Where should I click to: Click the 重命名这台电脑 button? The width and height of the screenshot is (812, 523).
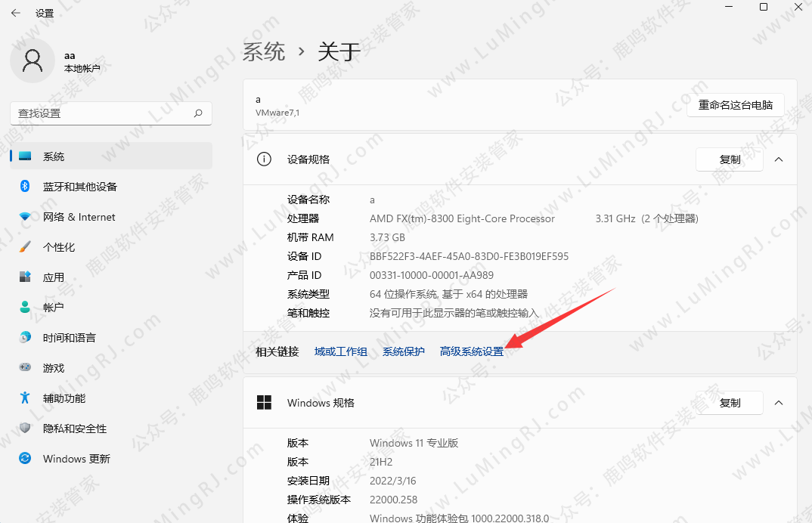click(734, 105)
